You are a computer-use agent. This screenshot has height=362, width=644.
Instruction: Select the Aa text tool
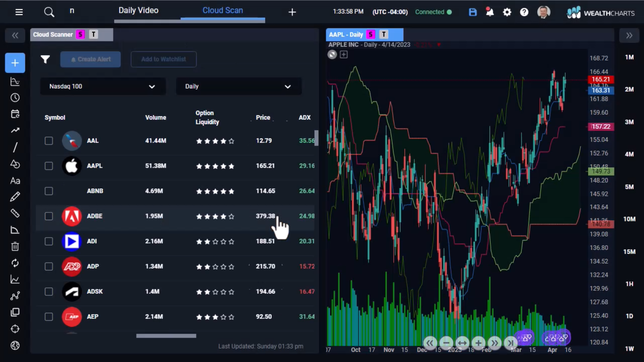click(15, 181)
